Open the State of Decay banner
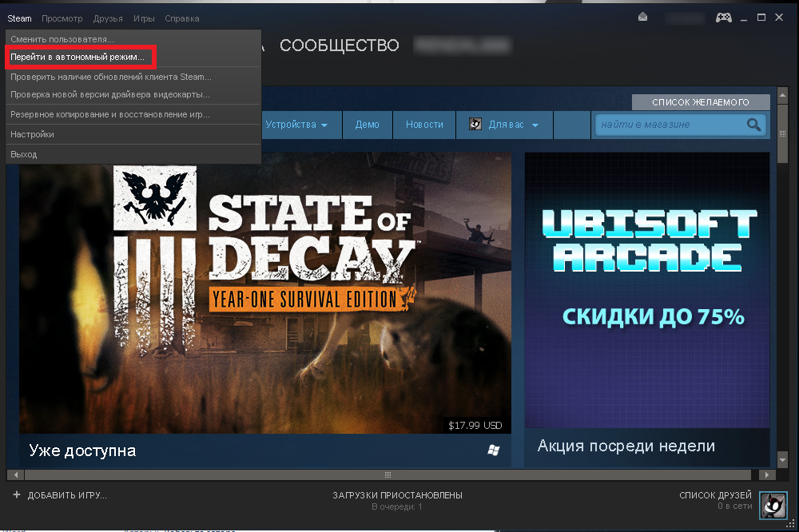 click(x=265, y=292)
